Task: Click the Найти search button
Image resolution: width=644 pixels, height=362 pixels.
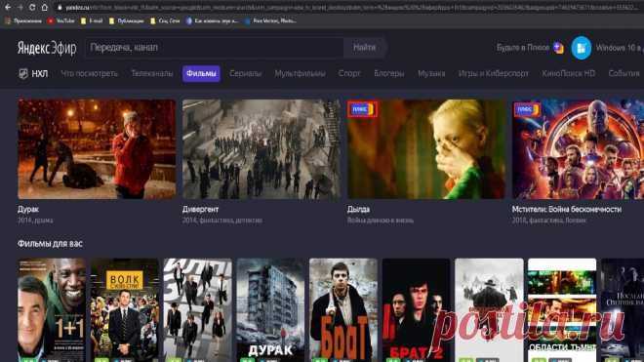Action: [x=365, y=48]
